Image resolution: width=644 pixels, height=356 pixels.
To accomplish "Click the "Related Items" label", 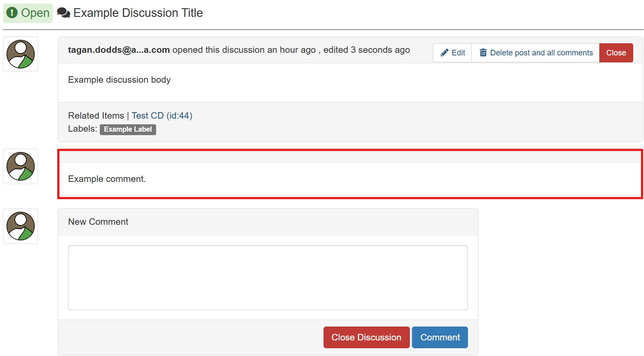I will coord(96,116).
